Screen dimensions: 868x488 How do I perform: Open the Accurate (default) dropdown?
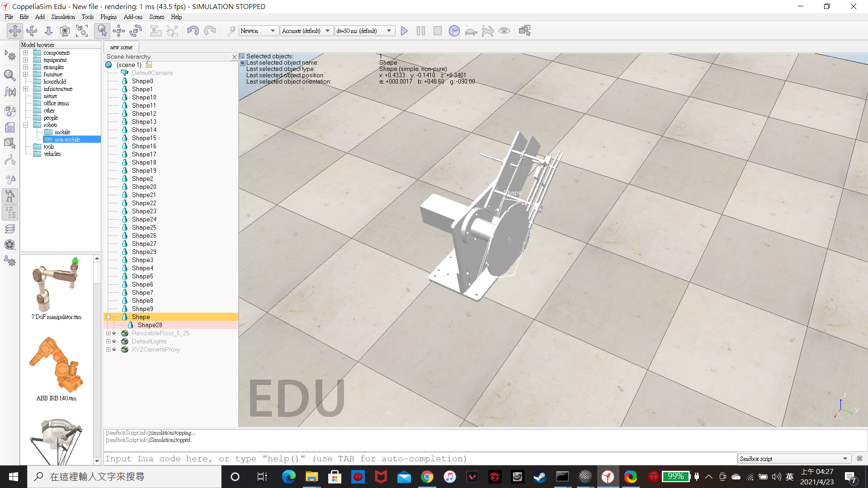307,31
